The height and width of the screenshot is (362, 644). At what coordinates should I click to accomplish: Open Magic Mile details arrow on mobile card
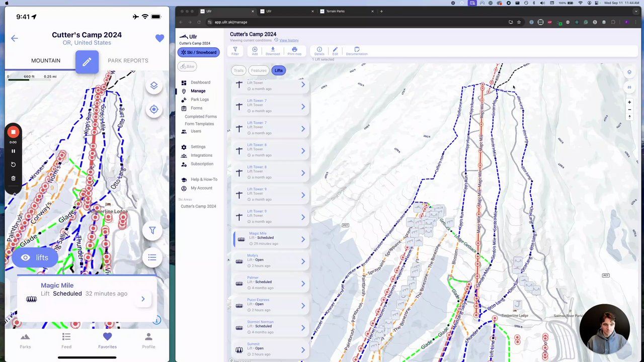click(143, 299)
